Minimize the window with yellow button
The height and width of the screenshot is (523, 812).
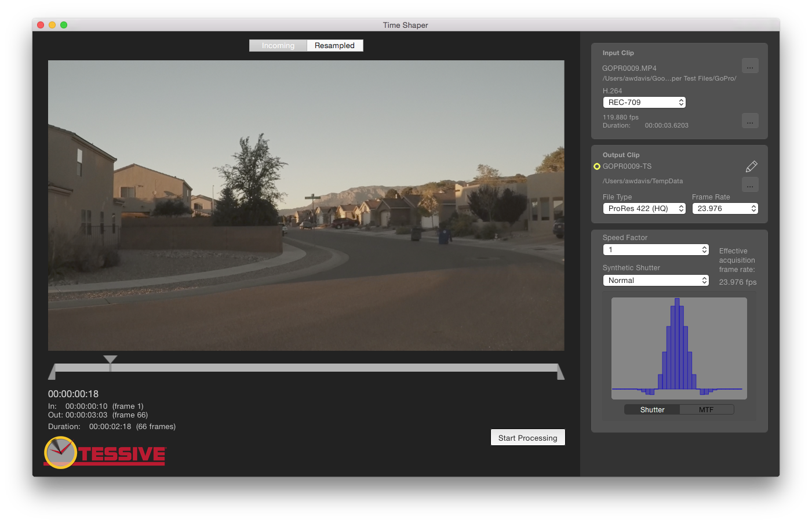pos(52,25)
